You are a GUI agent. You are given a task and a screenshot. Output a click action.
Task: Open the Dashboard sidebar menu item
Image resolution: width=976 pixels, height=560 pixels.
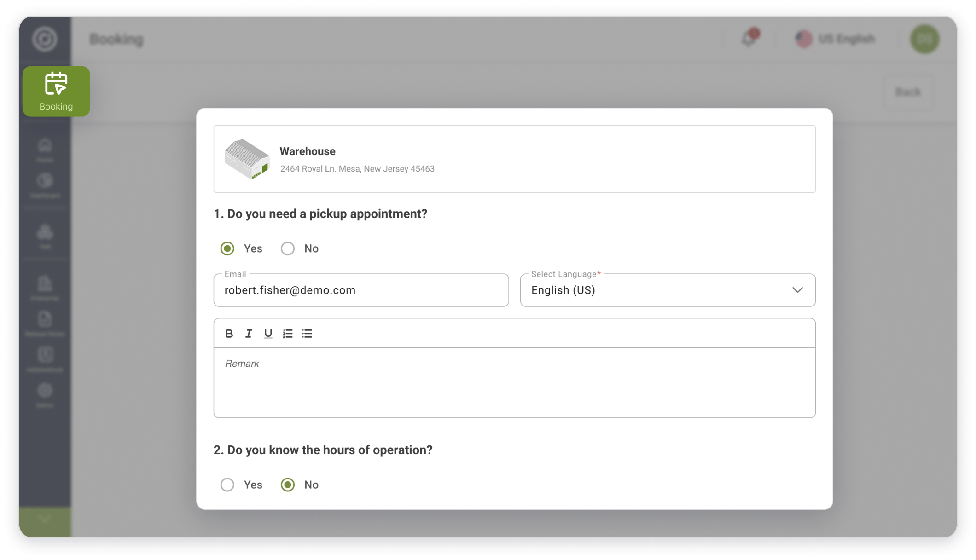[45, 185]
